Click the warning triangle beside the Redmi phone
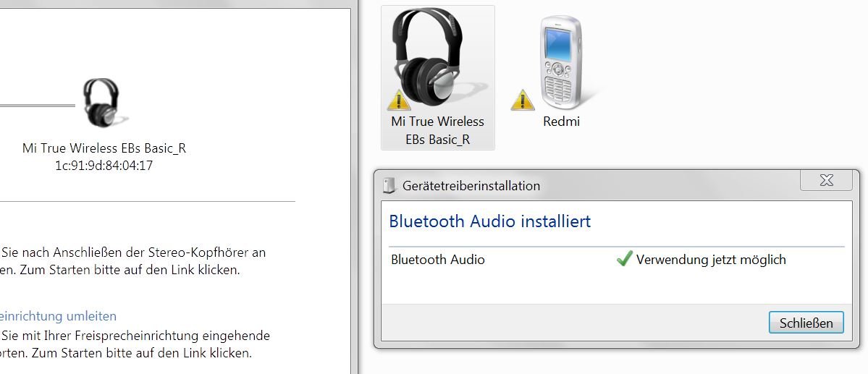Screen dimensions: 868x374 (523, 100)
